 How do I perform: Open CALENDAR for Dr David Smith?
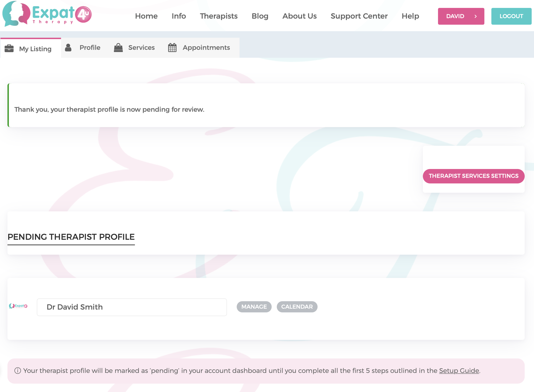tap(297, 307)
